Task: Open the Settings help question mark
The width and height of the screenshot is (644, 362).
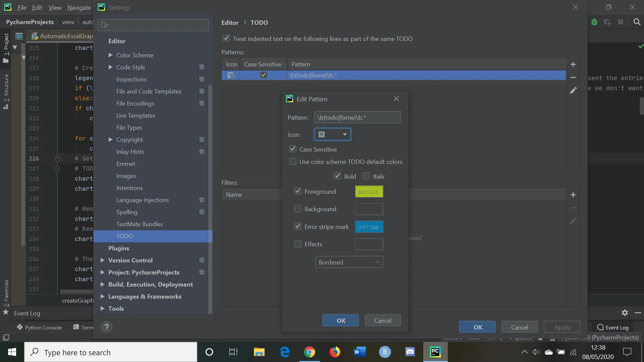Action: [107, 327]
